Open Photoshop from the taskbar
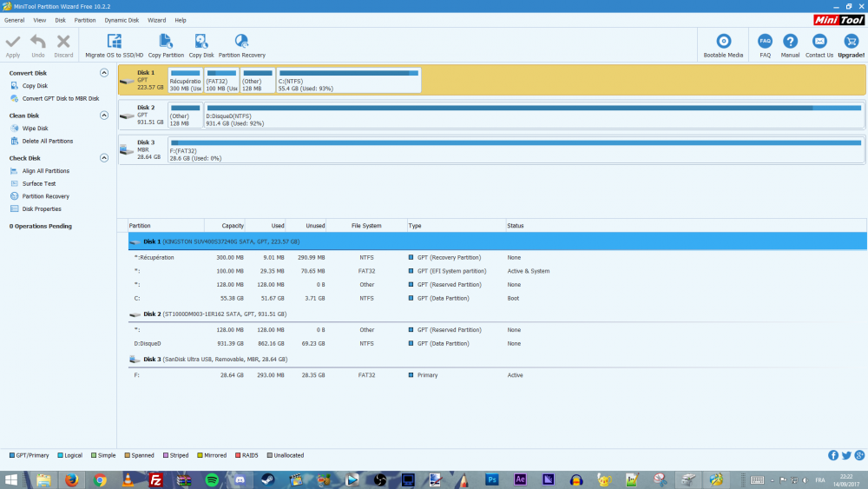 [x=491, y=479]
